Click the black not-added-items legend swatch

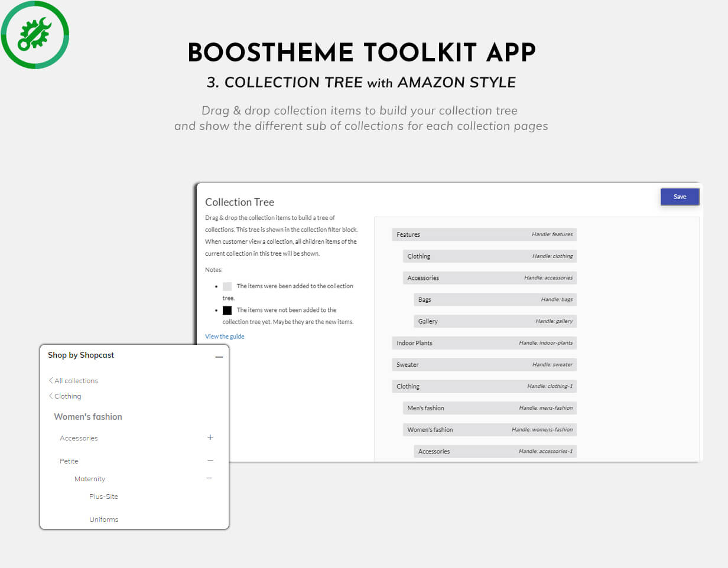click(227, 310)
